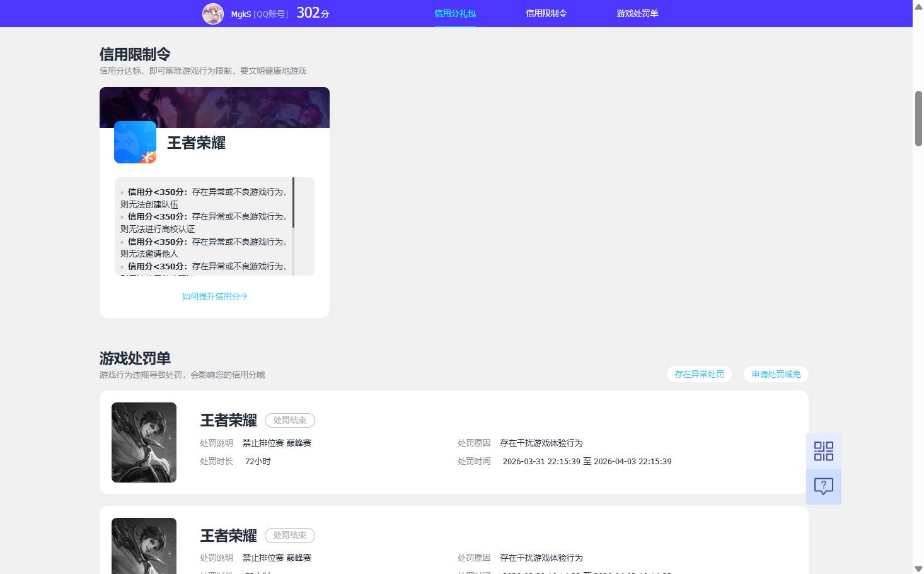
Task: Click first card's 禁止排位赛 巅峰赛 text
Action: 277,443
